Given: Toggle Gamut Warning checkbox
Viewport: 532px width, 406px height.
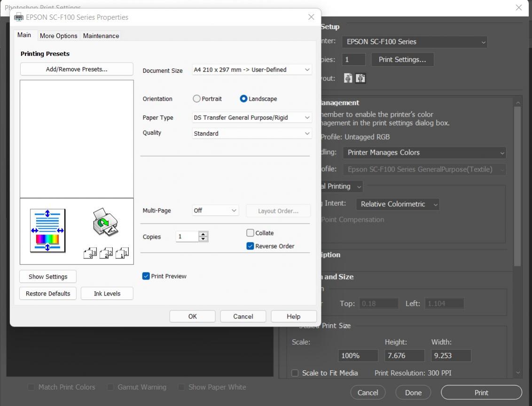Looking at the screenshot, I should point(110,387).
